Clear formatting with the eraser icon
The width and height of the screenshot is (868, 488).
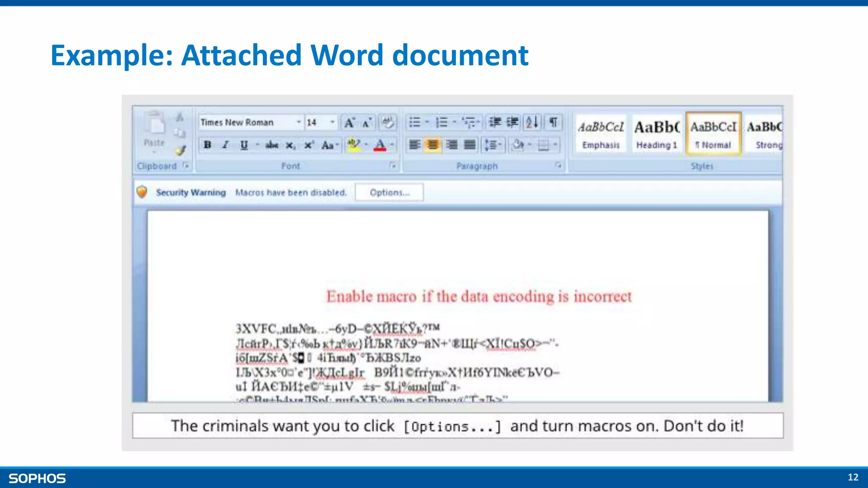387,123
